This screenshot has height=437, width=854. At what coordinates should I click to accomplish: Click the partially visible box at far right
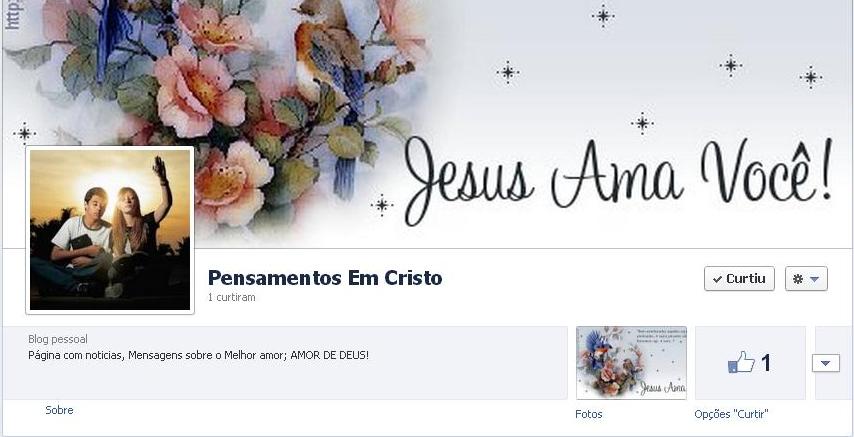click(x=833, y=363)
